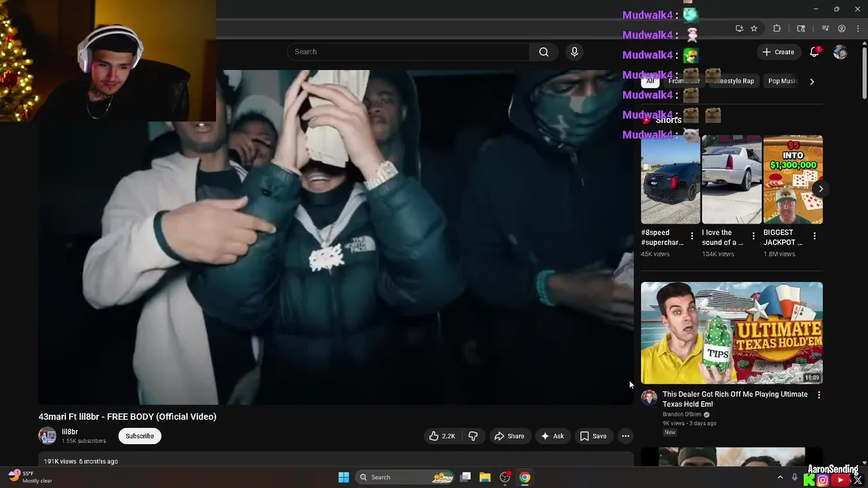Click the Chrome icon on the taskbar
Viewport: 868px width, 488px height.
525,477
